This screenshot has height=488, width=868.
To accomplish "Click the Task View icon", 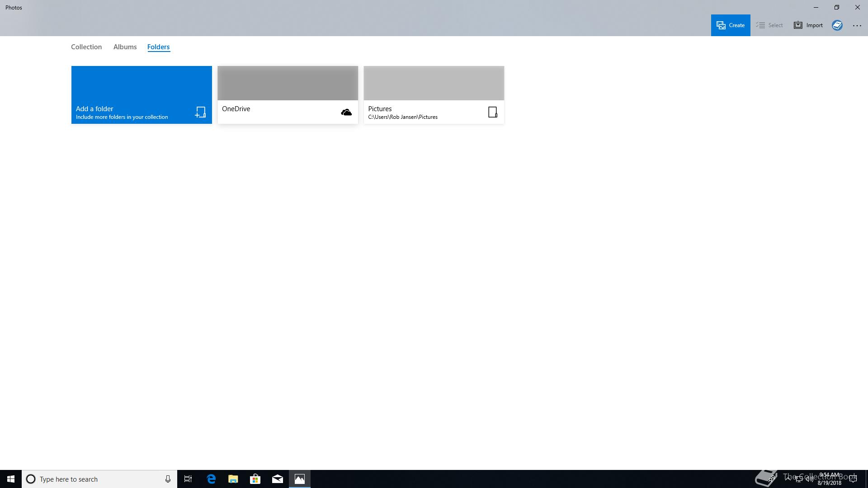I will tap(188, 479).
